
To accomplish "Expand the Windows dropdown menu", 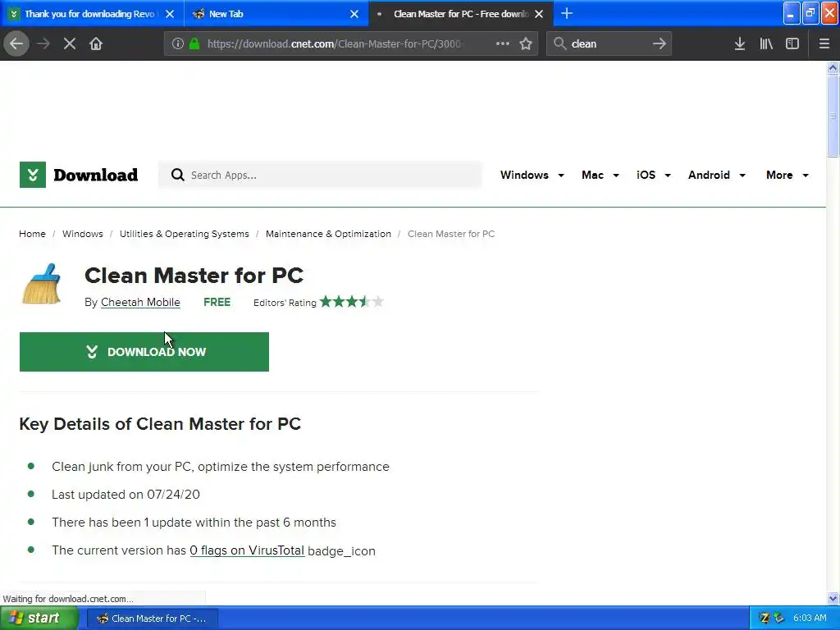I will 532,176.
